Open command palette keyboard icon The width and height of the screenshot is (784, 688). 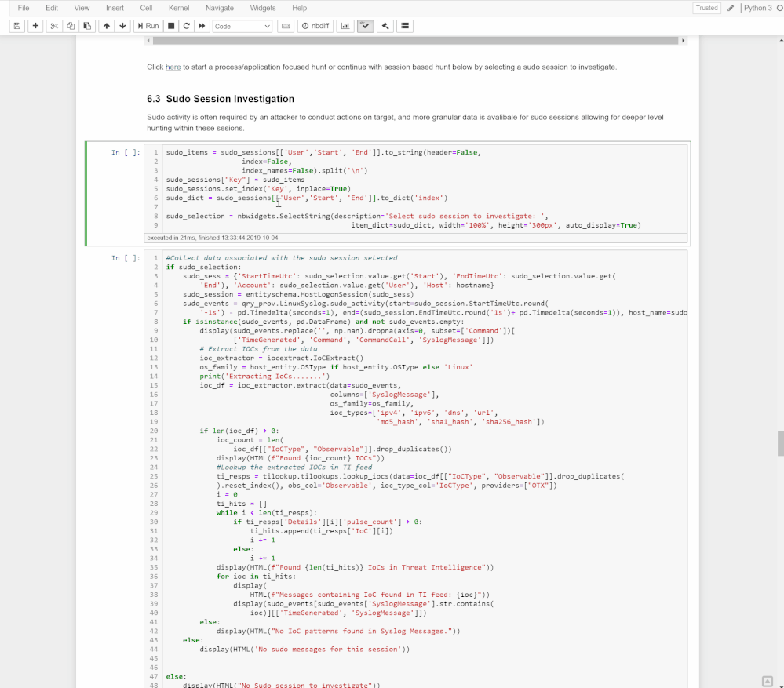286,26
